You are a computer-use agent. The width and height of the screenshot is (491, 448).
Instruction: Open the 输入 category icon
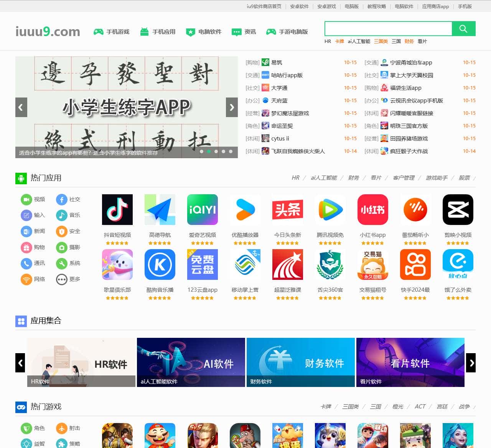click(26, 215)
